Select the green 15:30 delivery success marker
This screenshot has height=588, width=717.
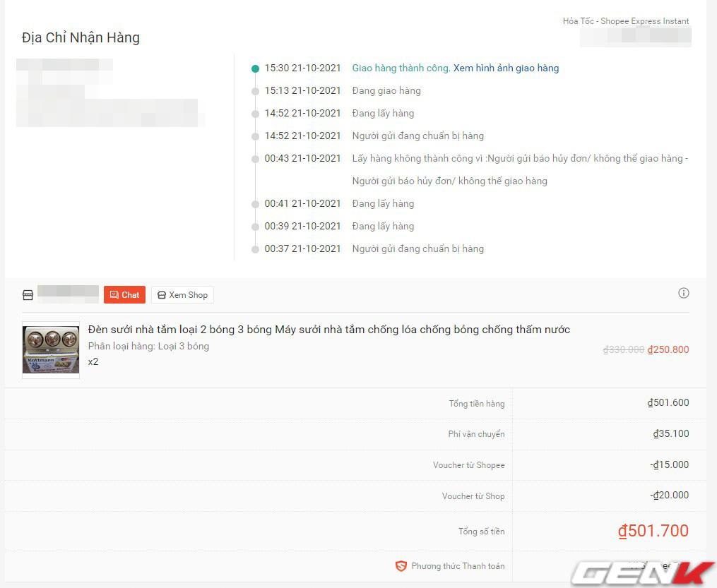tap(255, 69)
